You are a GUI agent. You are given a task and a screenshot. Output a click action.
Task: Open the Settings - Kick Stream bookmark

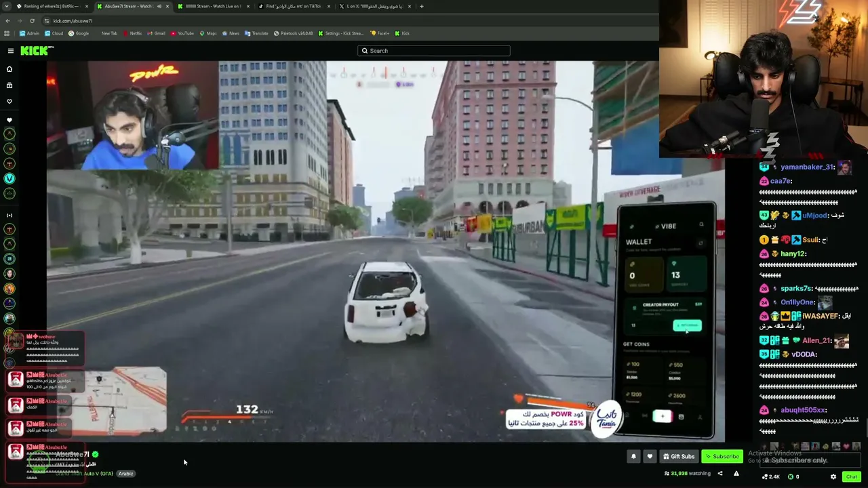pyautogui.click(x=341, y=33)
